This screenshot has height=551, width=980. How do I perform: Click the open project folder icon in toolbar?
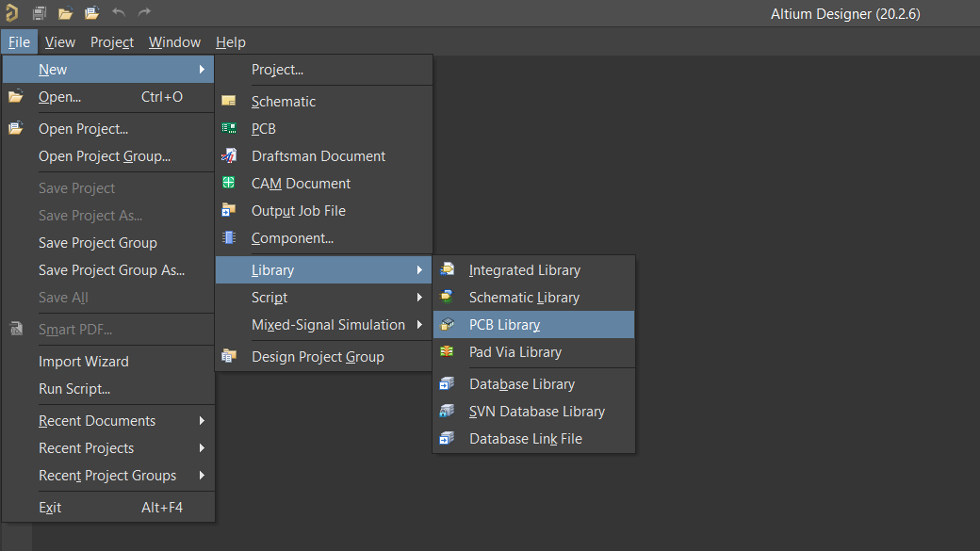pyautogui.click(x=91, y=12)
